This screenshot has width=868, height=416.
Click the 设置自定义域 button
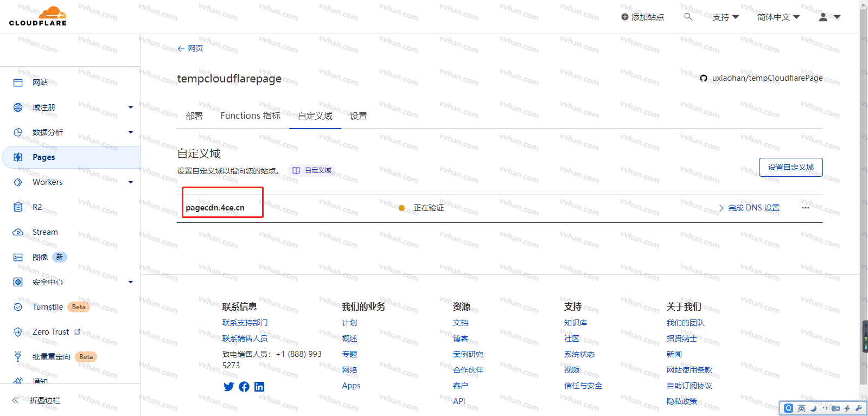click(x=790, y=167)
